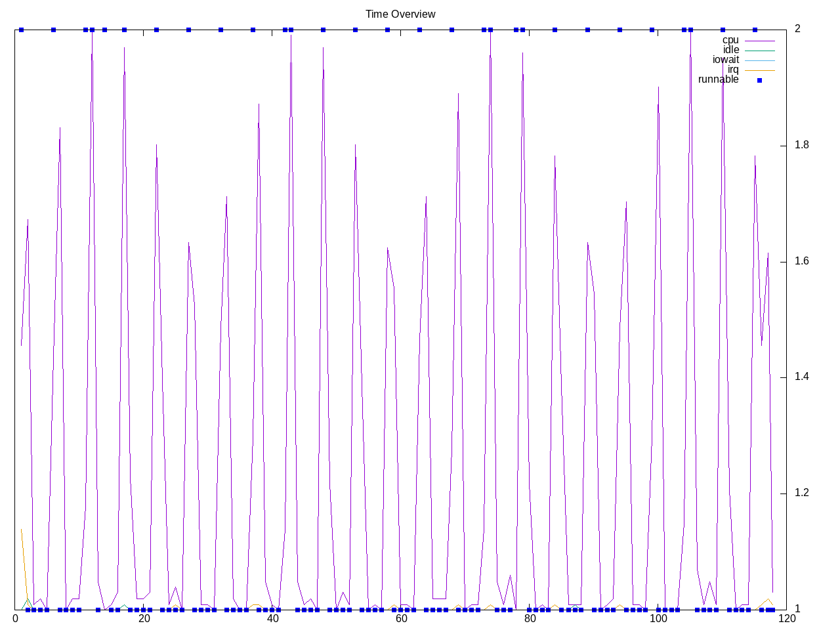Viewport: 840px width, 630px height.
Task: Click the y-axis tick label 1.2
Action: 801,493
